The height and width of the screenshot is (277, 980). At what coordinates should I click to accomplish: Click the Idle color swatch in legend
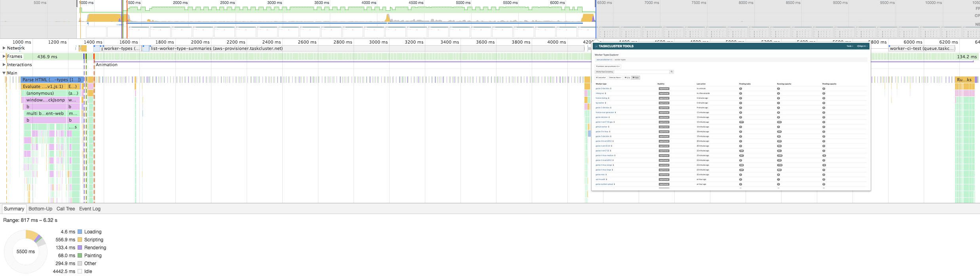[x=80, y=271]
